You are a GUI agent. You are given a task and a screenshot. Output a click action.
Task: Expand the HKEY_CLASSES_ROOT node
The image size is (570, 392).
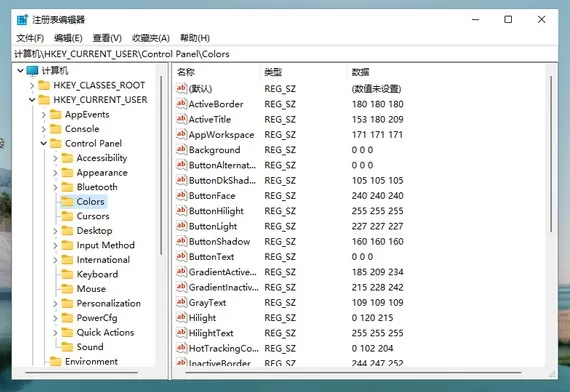[32, 85]
